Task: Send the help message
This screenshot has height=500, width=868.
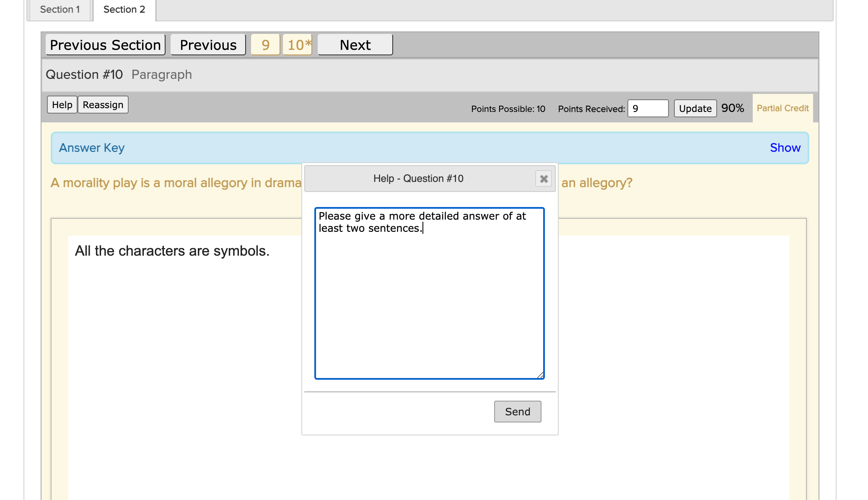Action: [x=518, y=412]
